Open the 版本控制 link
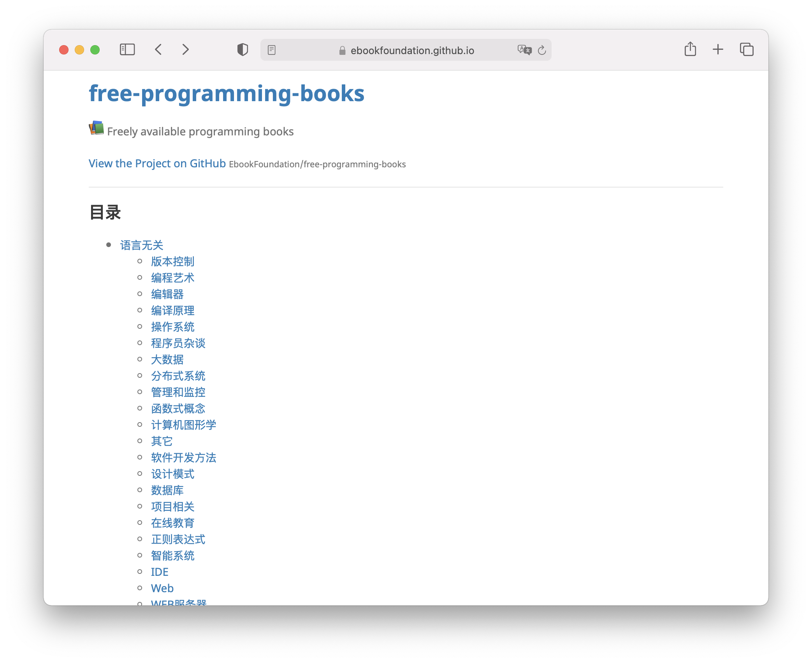This screenshot has height=663, width=812. point(173,261)
